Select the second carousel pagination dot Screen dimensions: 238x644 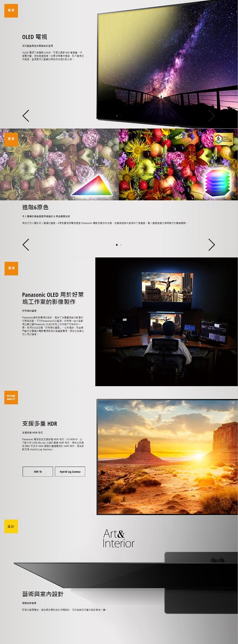point(121,245)
